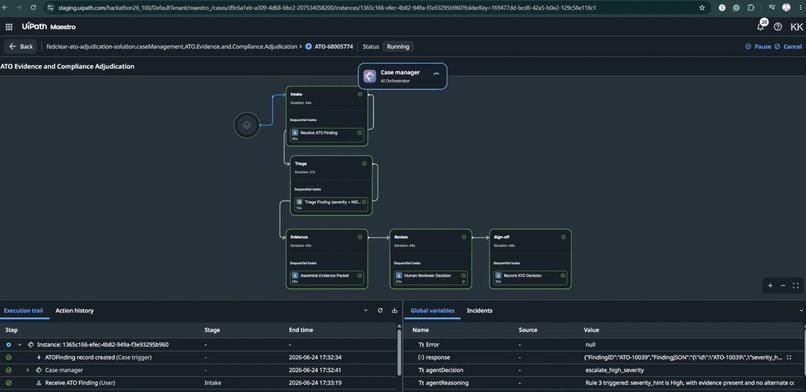Open the Record ATO Decision task
This screenshot has width=806, height=392.
pos(530,278)
